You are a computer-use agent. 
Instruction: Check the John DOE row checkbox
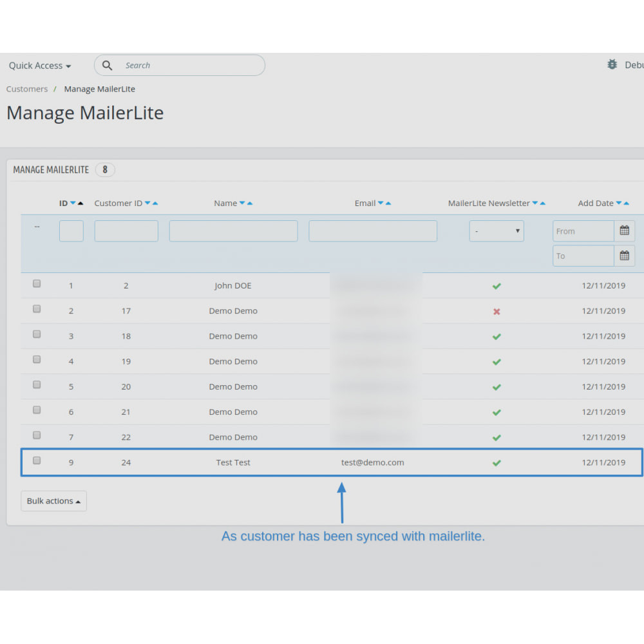pos(37,283)
